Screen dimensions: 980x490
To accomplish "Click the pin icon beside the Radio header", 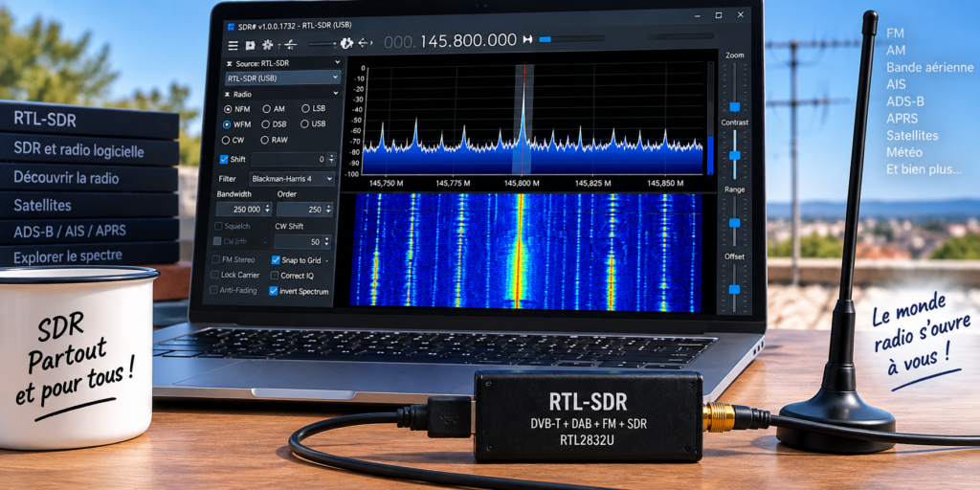I will tap(228, 95).
